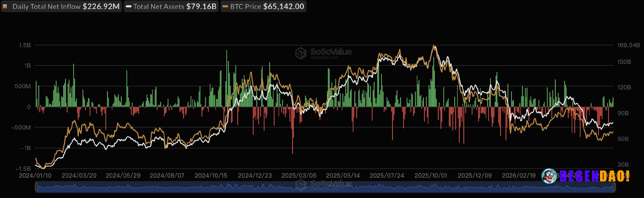
Task: Click the middle of the blue range navigator
Action: point(325,187)
